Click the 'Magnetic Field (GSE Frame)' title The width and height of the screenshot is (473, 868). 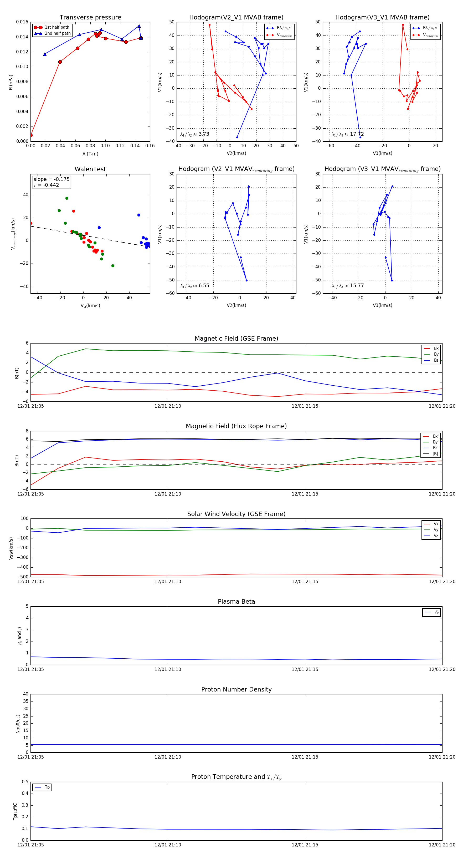pos(236,339)
